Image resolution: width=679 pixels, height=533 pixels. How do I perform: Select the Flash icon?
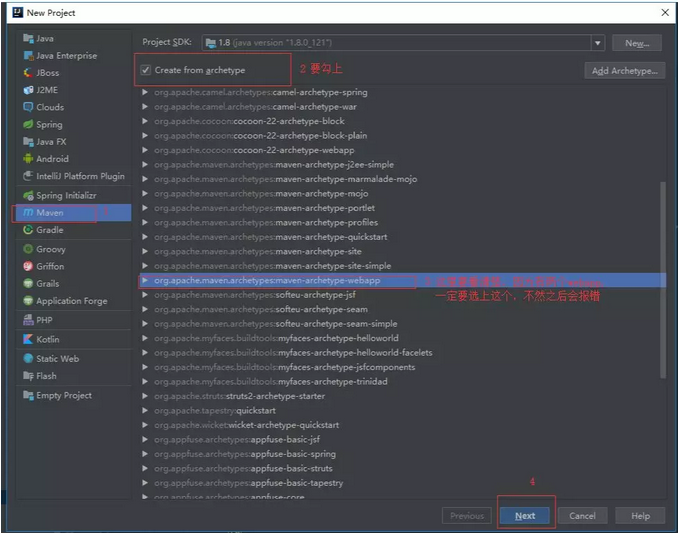click(x=28, y=376)
